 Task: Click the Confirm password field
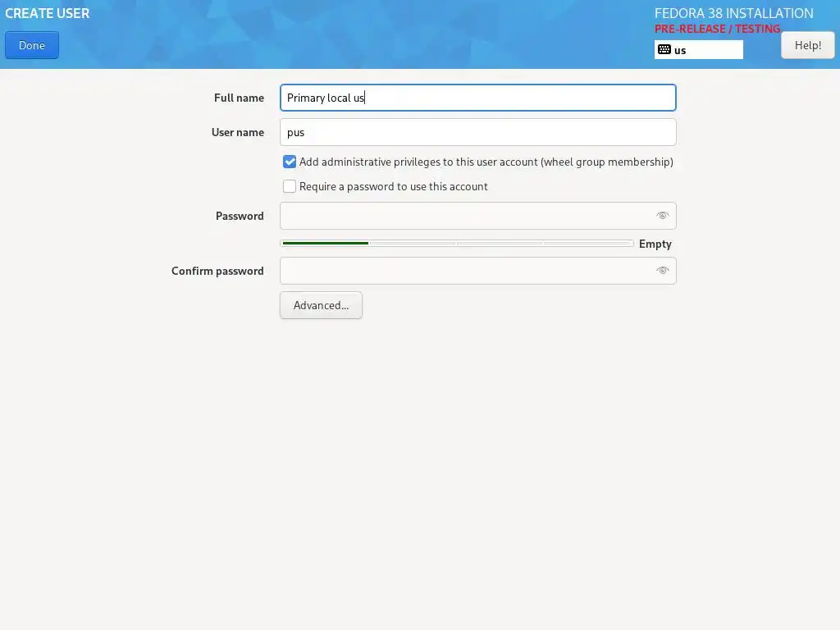pyautogui.click(x=478, y=271)
